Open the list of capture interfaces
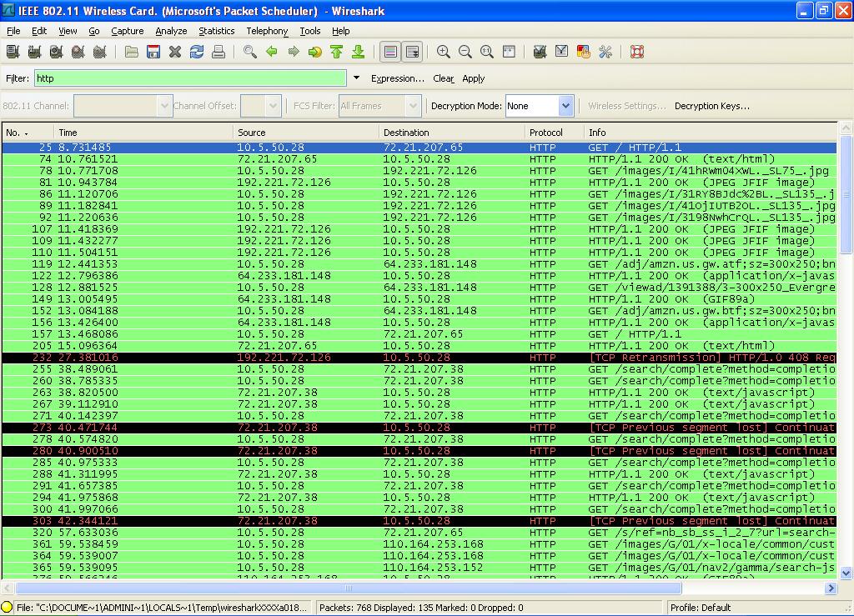The image size is (854, 616). [13, 52]
